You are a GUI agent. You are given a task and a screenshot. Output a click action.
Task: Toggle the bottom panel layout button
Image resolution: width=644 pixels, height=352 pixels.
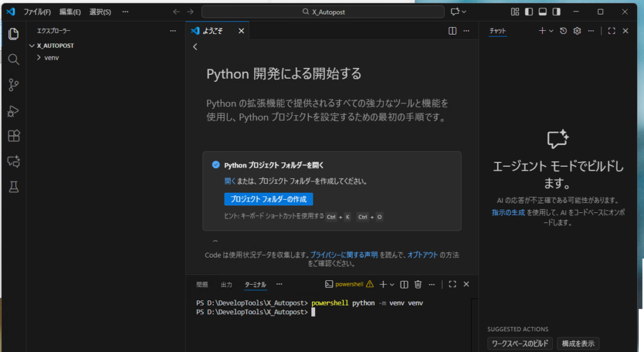[x=542, y=12]
